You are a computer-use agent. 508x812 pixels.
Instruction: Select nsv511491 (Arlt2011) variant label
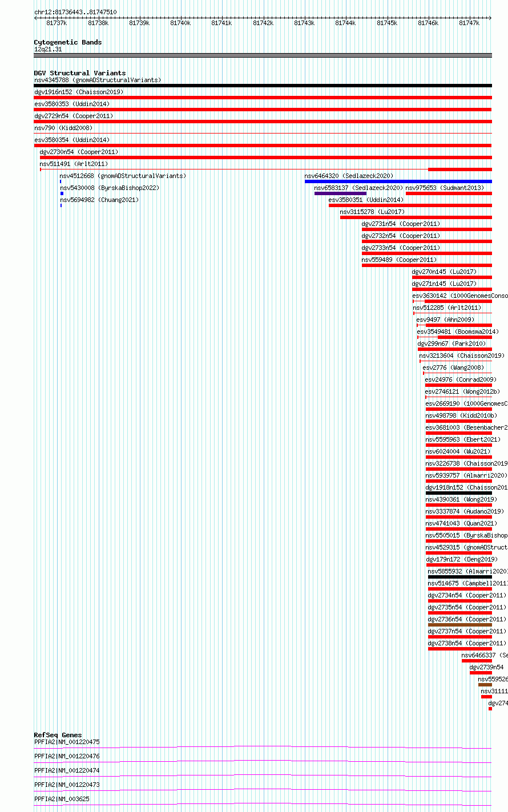pyautogui.click(x=74, y=164)
